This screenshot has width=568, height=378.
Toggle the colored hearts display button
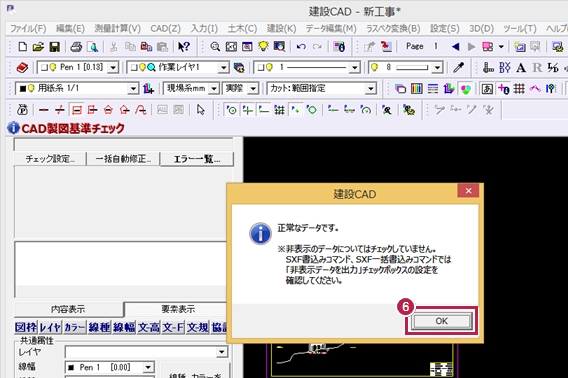[465, 88]
